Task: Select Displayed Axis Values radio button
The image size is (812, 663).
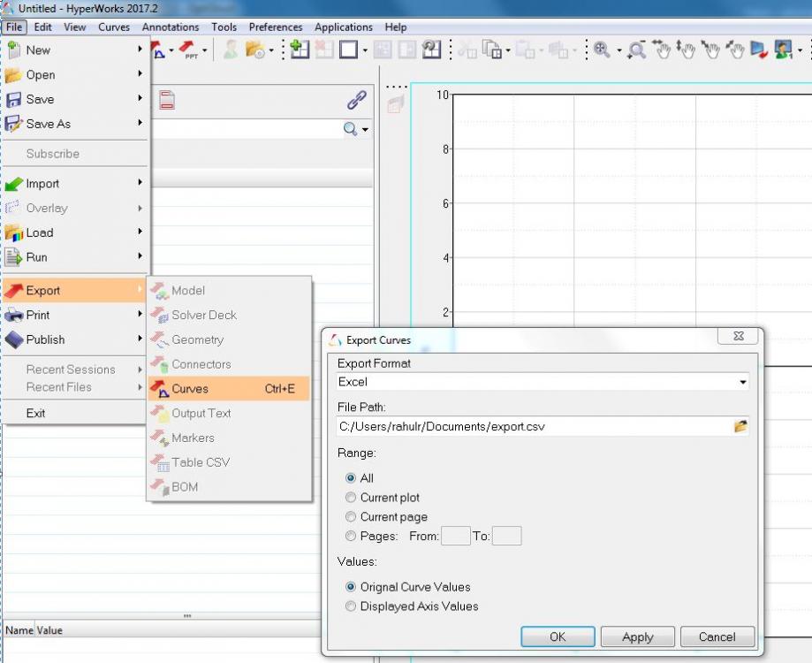Action: tap(351, 606)
